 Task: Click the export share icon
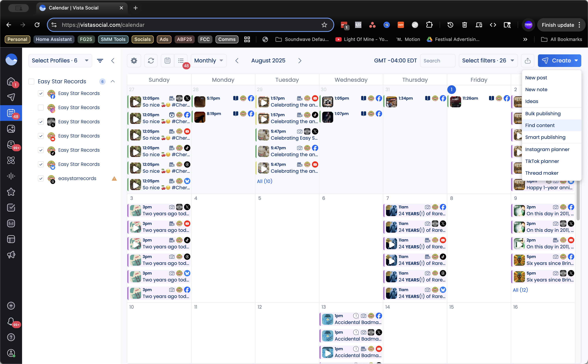click(x=528, y=61)
